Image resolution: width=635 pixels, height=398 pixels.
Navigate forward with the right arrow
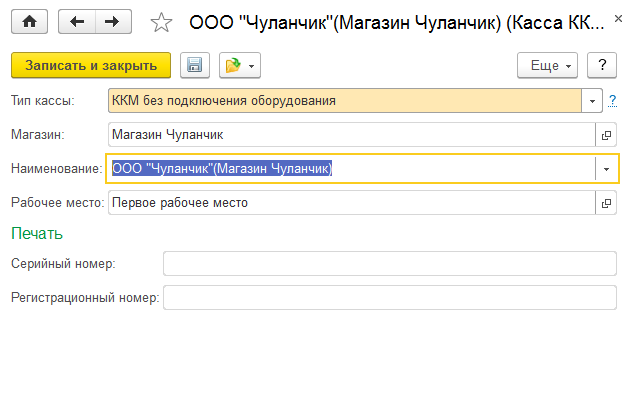pyautogui.click(x=113, y=21)
